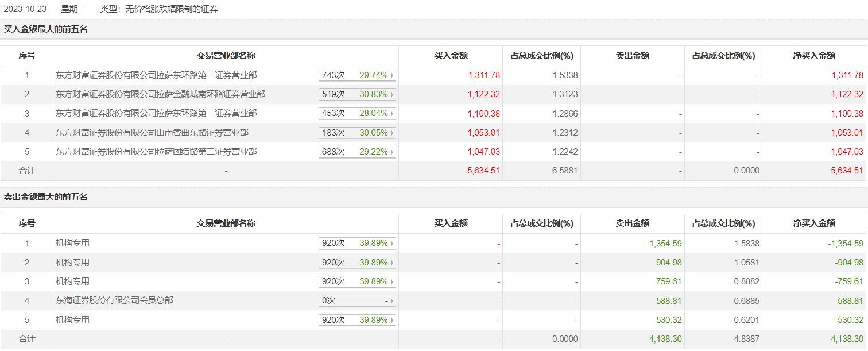The width and height of the screenshot is (868, 351).
Task: Click buy amount 1,311.78 in row one
Action: [484, 75]
